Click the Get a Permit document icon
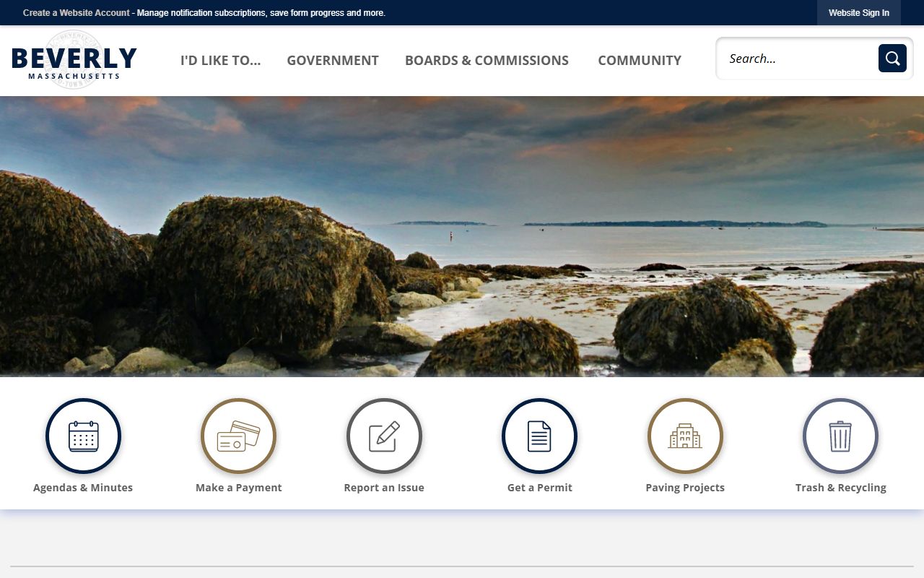This screenshot has height=578, width=924. 539,436
